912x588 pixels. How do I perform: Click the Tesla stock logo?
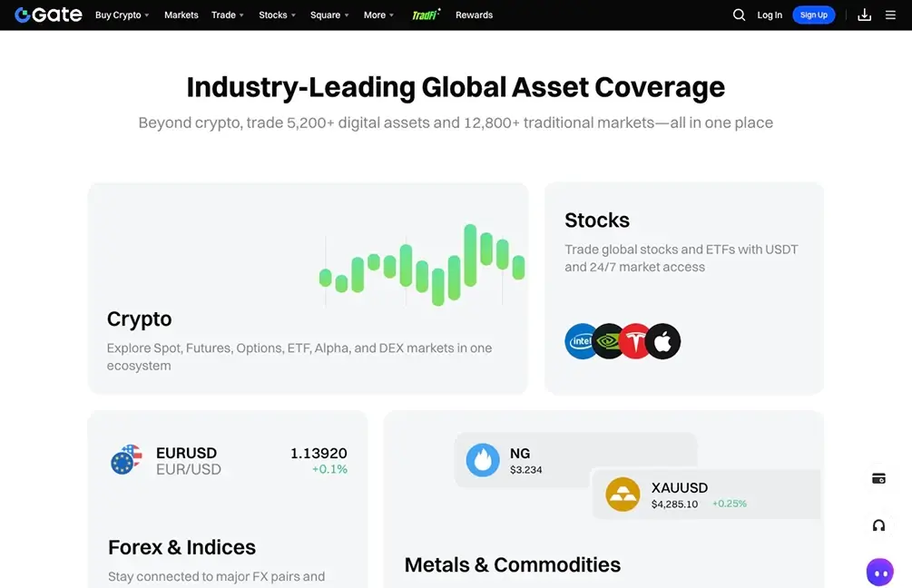pyautogui.click(x=635, y=341)
